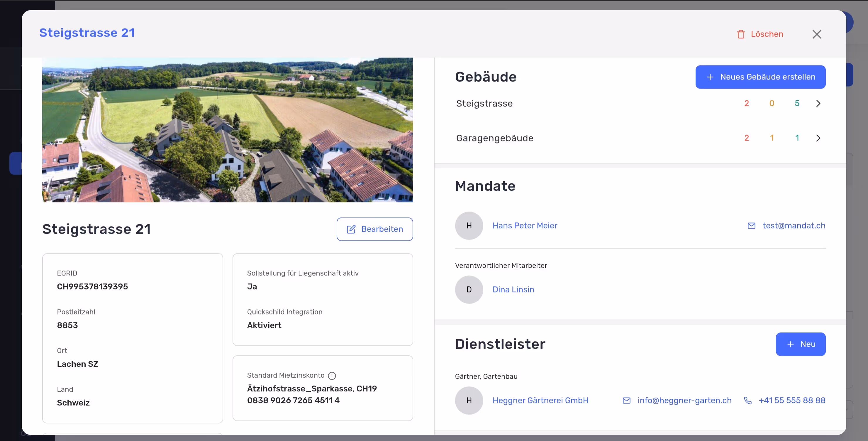Click the Ätzihofstrasse_Sparkasse account value
This screenshot has width=868, height=441.
[312, 394]
